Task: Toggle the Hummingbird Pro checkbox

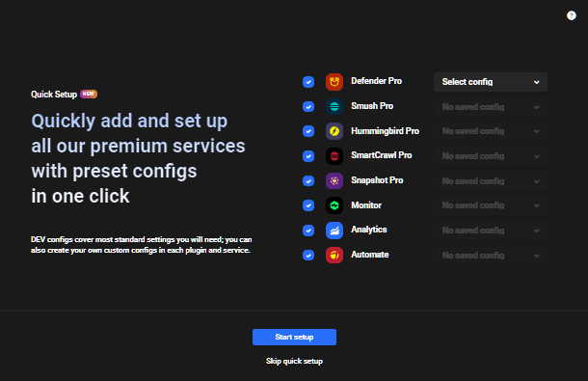Action: click(x=308, y=131)
